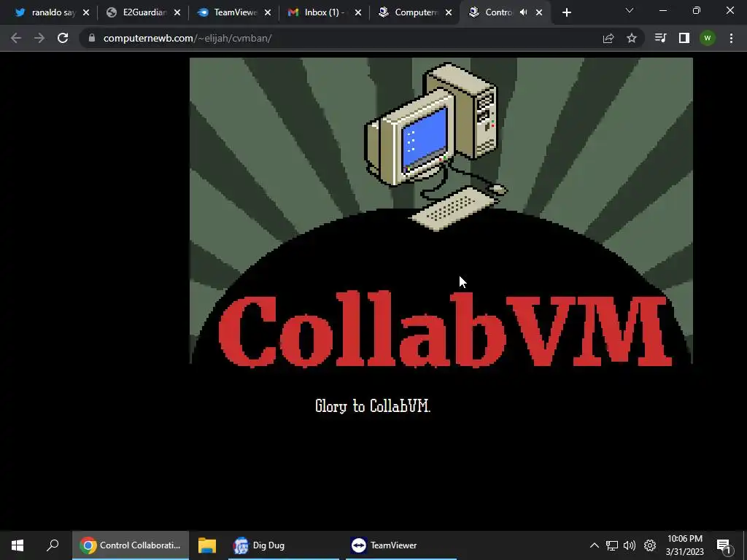Share this page from address bar

[608, 38]
